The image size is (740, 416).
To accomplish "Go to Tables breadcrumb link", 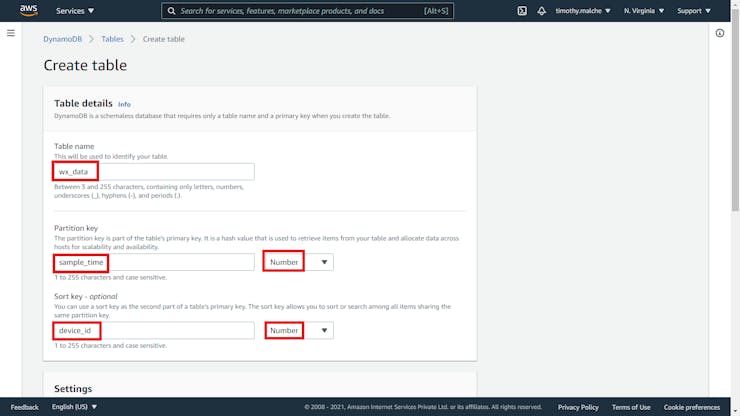I will click(x=112, y=39).
